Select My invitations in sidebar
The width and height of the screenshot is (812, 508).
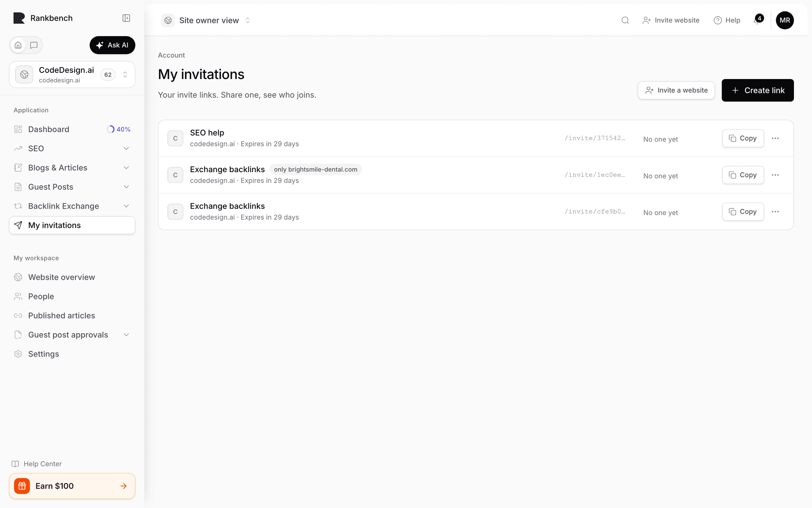point(72,225)
